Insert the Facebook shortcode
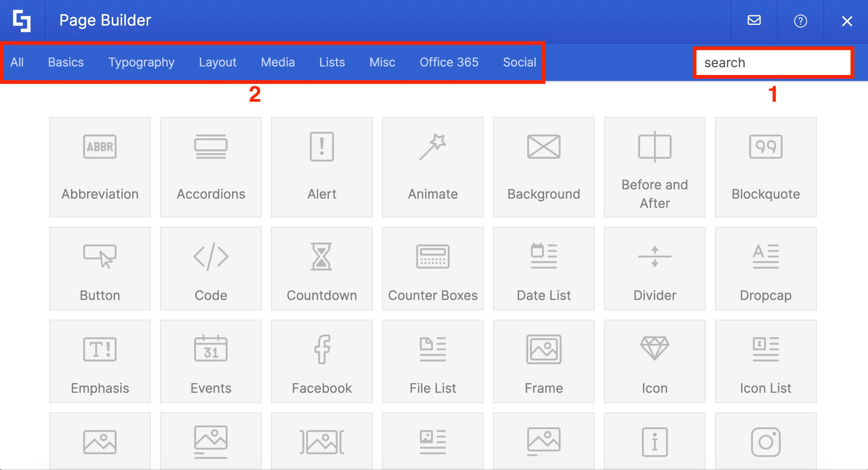Viewport: 868px width, 470px height. click(322, 361)
